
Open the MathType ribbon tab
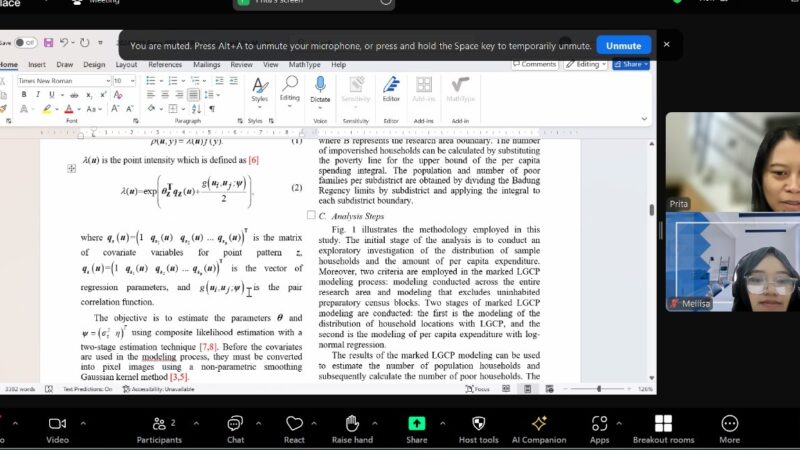click(304, 64)
